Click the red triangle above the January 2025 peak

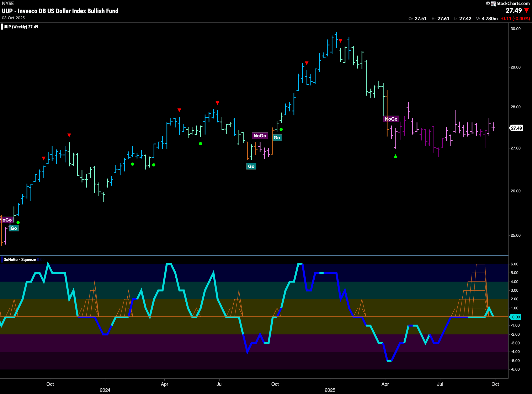point(340,41)
